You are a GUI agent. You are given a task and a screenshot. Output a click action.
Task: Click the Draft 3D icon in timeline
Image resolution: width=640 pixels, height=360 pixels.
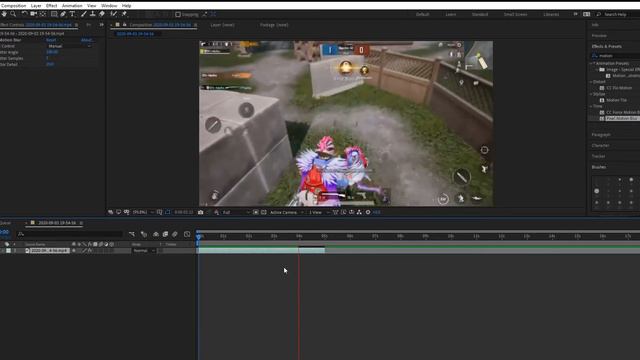144,234
